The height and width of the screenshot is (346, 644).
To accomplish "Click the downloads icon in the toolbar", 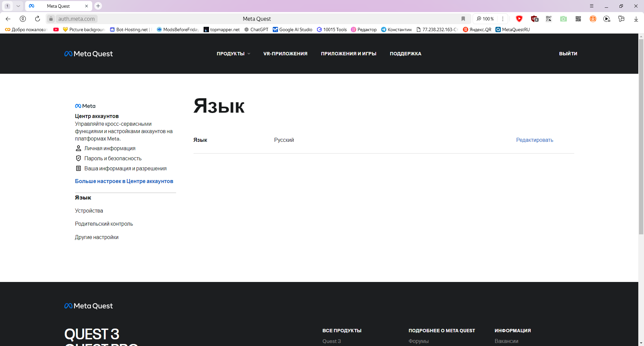I will (x=636, y=19).
